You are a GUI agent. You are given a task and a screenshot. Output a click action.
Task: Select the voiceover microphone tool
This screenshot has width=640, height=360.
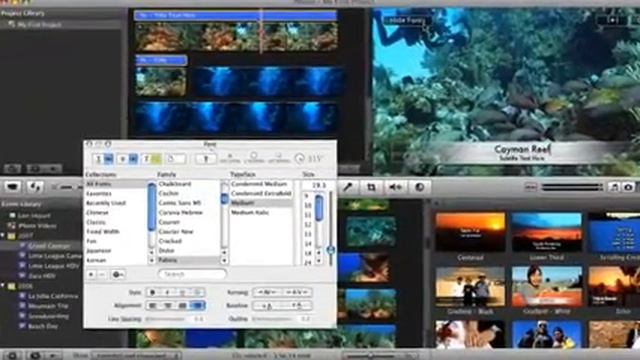[x=348, y=187]
